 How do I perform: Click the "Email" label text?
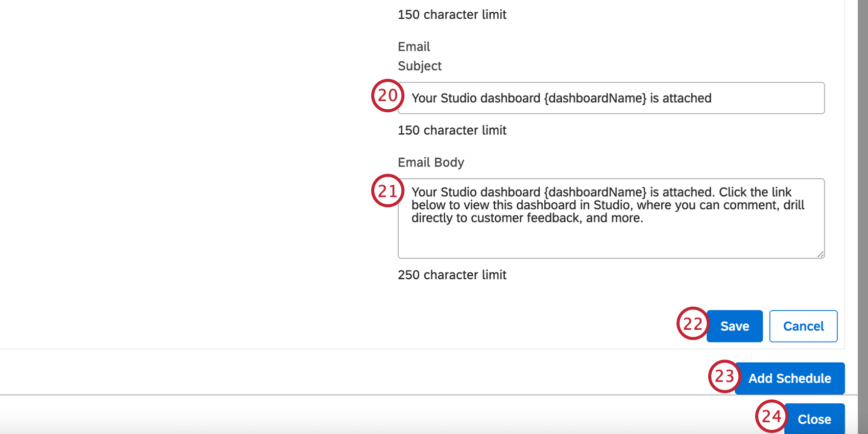click(414, 47)
